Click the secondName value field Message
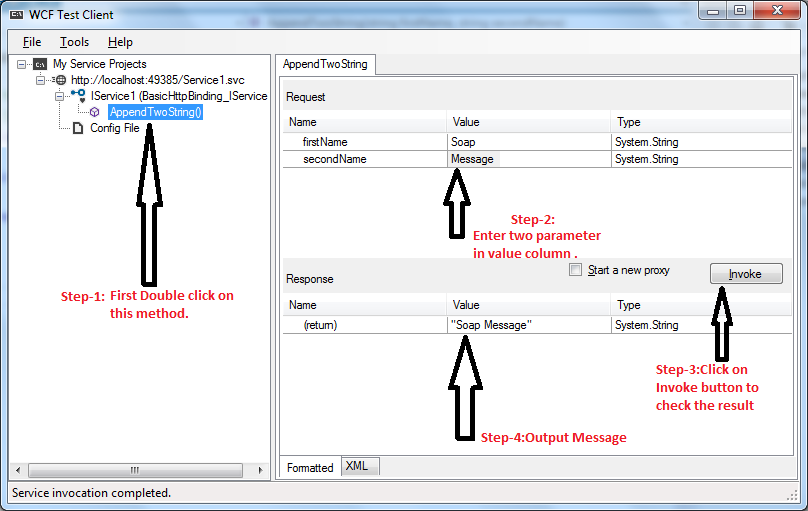The image size is (808, 511). 529,159
